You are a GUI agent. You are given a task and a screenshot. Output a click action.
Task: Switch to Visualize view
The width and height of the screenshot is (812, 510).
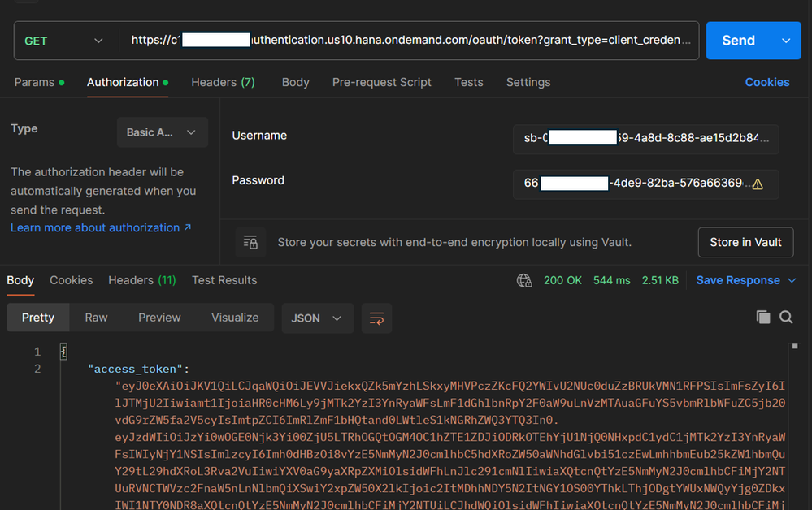click(235, 318)
